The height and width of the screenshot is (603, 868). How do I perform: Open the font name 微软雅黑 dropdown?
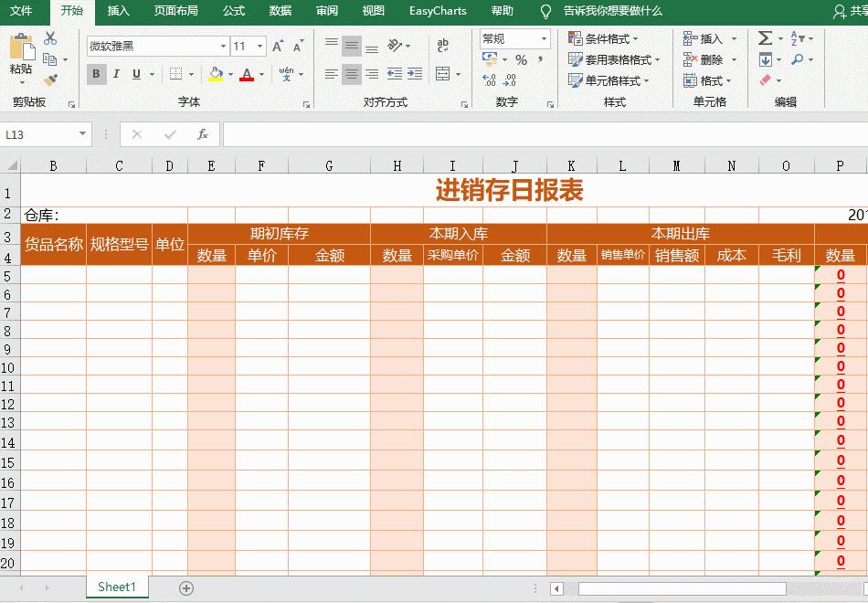[224, 45]
